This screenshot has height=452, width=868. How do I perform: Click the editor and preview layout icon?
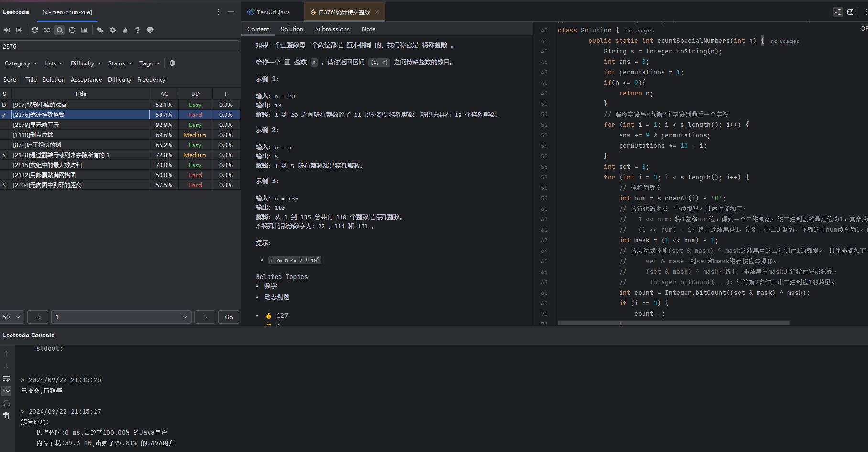(837, 12)
